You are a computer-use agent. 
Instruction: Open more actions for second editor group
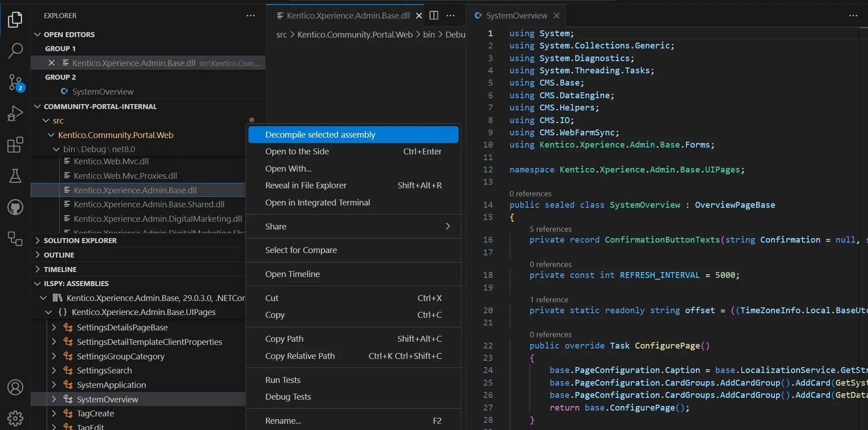854,16
